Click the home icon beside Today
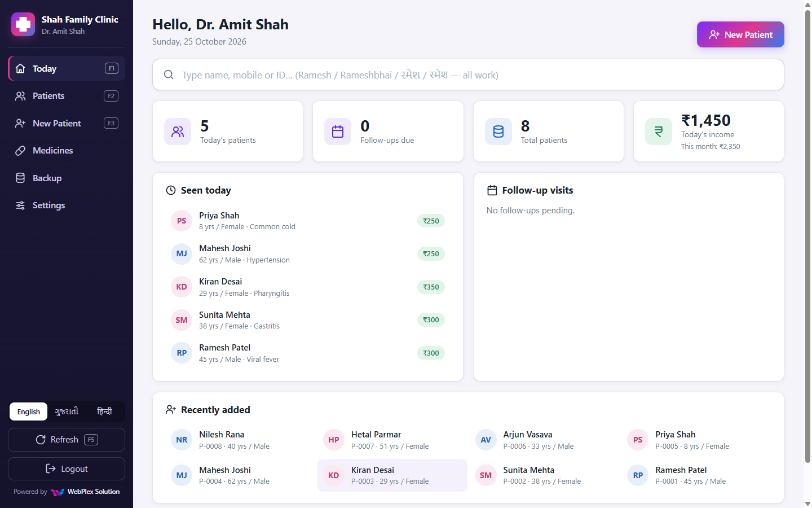The height and width of the screenshot is (508, 812). point(20,68)
